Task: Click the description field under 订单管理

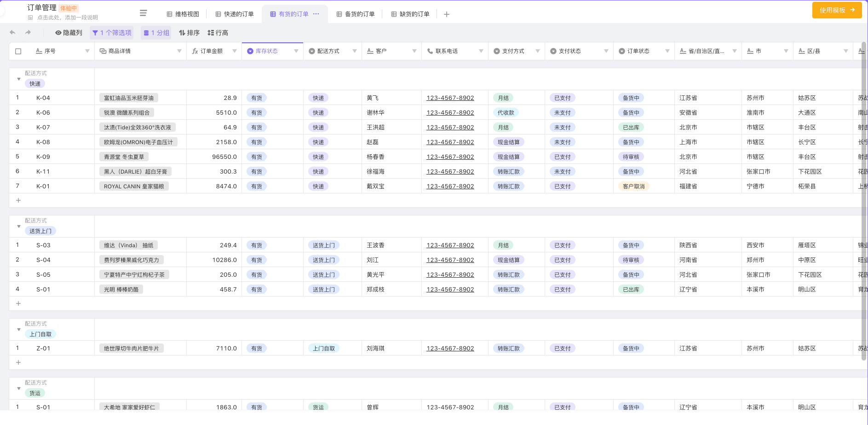Action: click(x=67, y=17)
